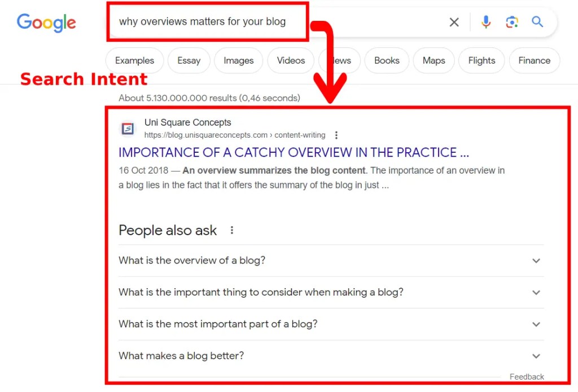Switch to the Images tab
Image resolution: width=578 pixels, height=392 pixels.
point(238,60)
